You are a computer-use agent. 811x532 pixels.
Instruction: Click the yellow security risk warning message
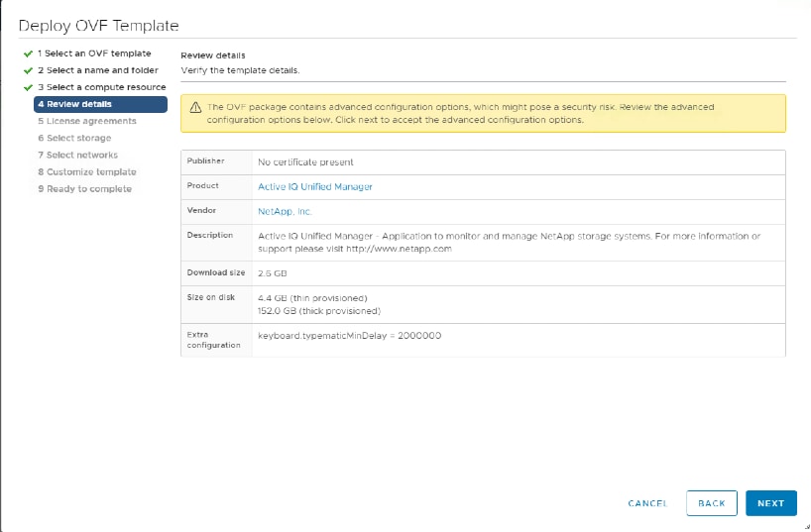[x=460, y=113]
